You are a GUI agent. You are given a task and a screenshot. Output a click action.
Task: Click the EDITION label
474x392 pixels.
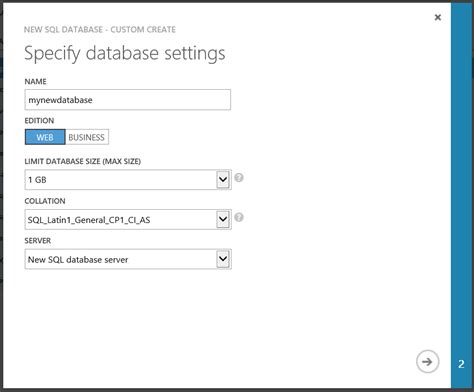39,121
